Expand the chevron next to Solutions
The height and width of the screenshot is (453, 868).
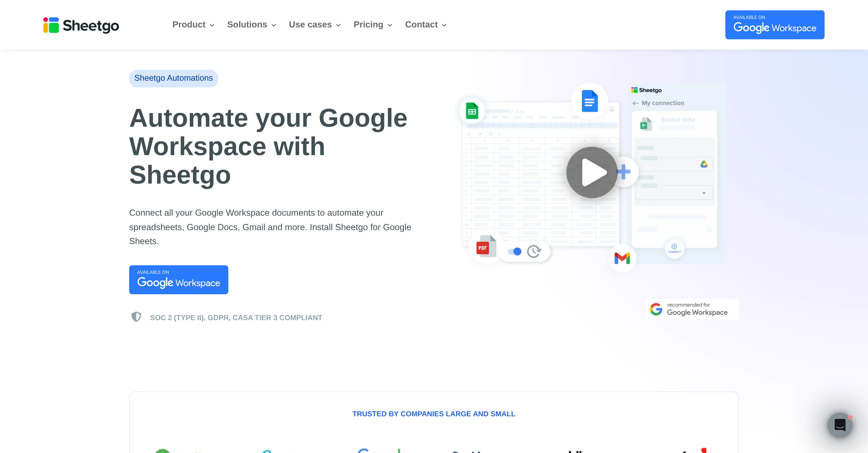274,25
